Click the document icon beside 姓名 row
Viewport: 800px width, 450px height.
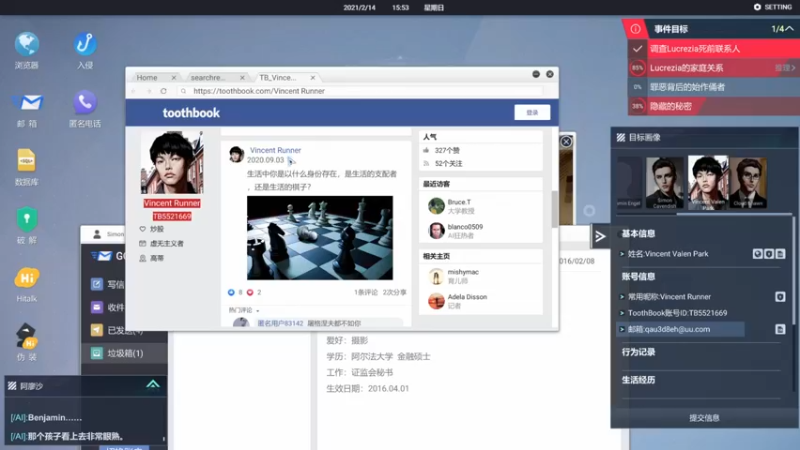[780, 254]
